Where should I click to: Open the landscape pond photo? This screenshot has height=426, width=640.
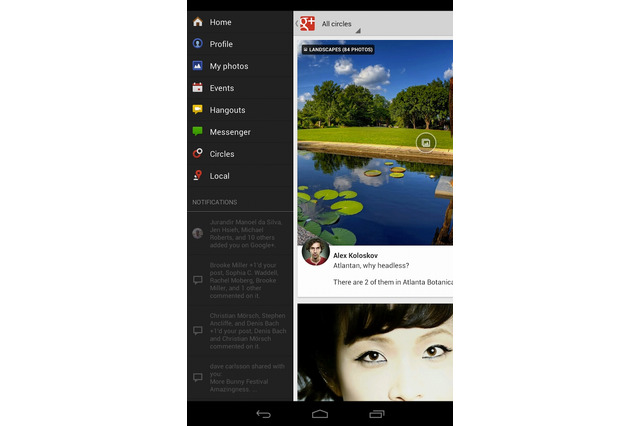click(375, 142)
